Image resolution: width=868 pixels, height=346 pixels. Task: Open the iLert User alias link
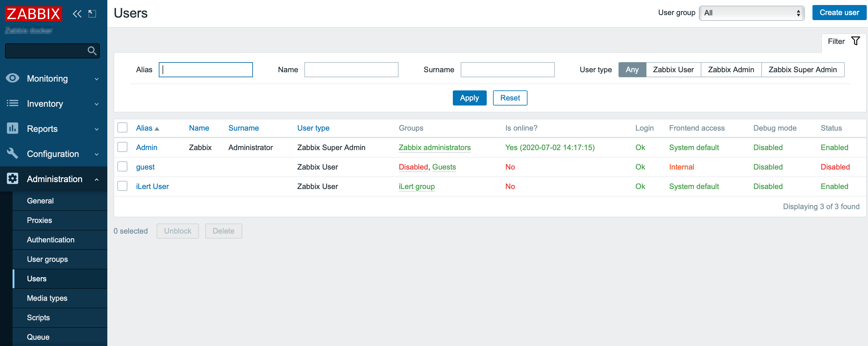(x=152, y=186)
